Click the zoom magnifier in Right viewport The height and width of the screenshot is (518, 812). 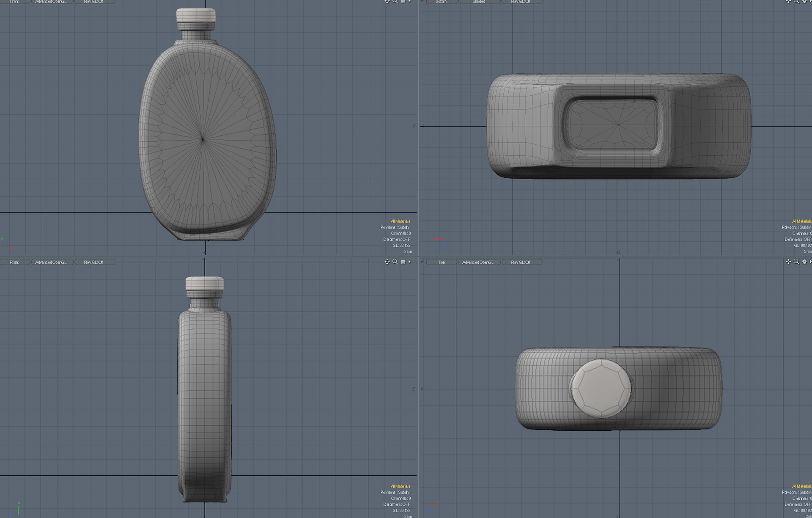(395, 262)
